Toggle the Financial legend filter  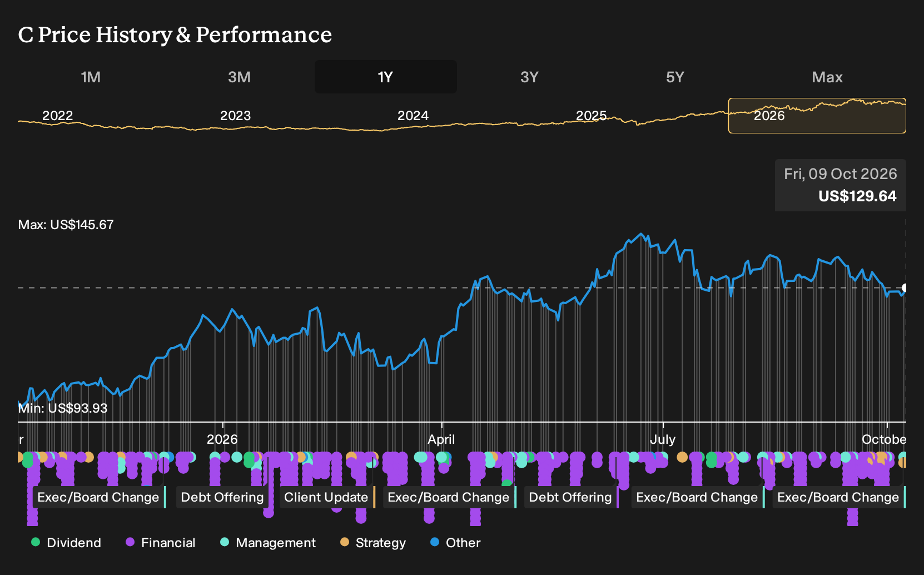[x=161, y=543]
